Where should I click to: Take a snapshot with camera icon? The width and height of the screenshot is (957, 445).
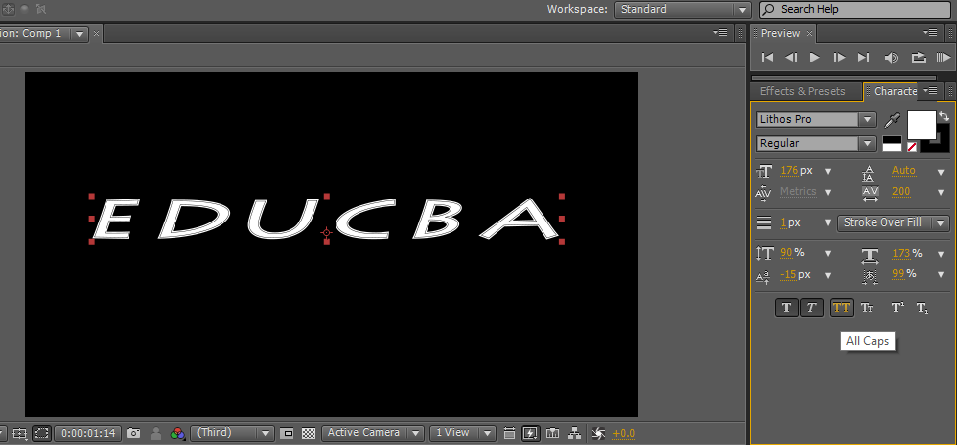[x=134, y=433]
